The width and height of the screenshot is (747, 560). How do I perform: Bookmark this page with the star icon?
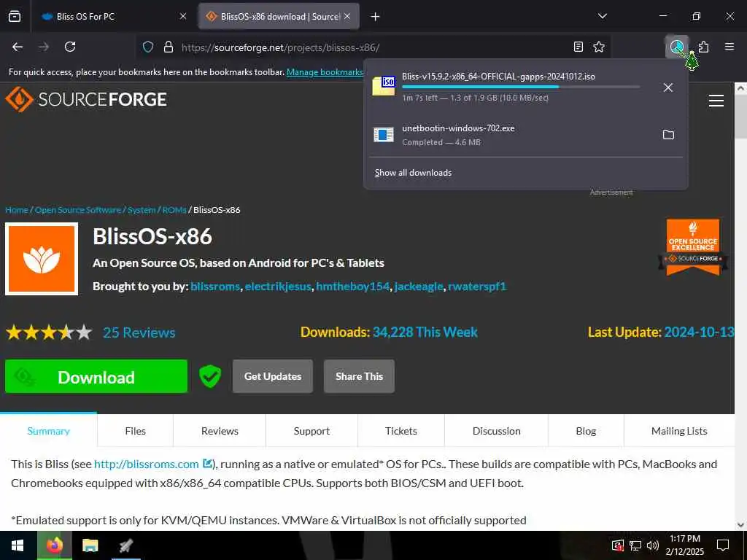(599, 47)
